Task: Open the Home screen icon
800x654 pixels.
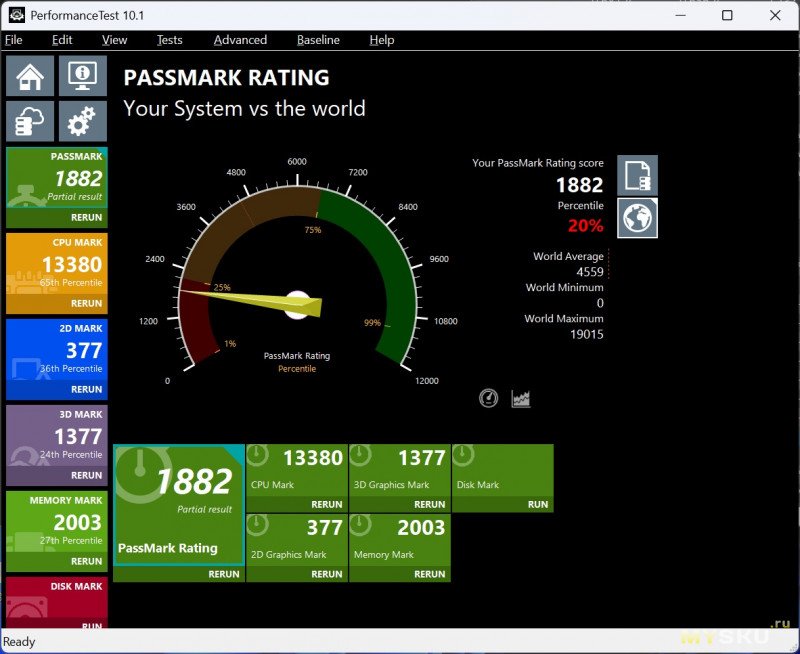Action: (30, 76)
